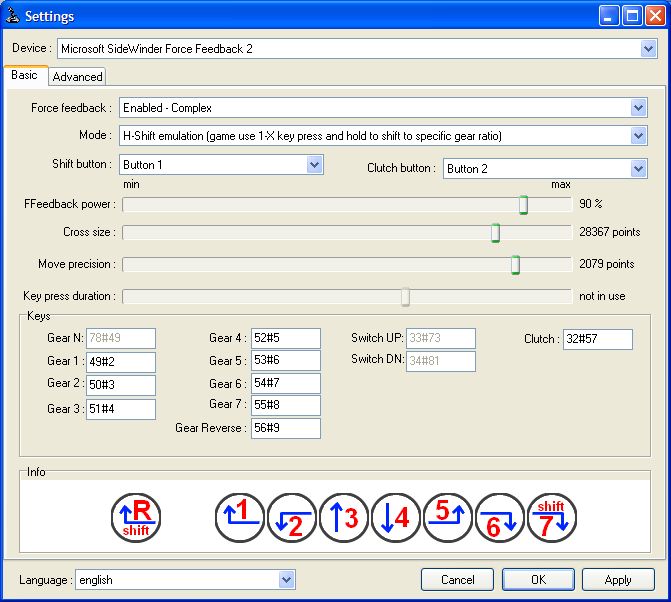Screen dimensions: 671x602
Task: Open the Clutch button dropdown
Action: point(639,169)
